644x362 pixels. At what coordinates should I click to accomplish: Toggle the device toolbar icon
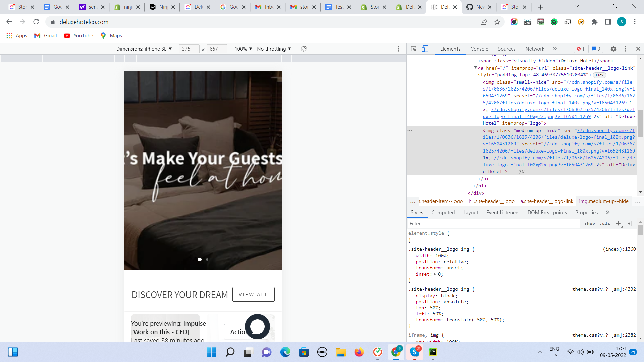coord(425,49)
